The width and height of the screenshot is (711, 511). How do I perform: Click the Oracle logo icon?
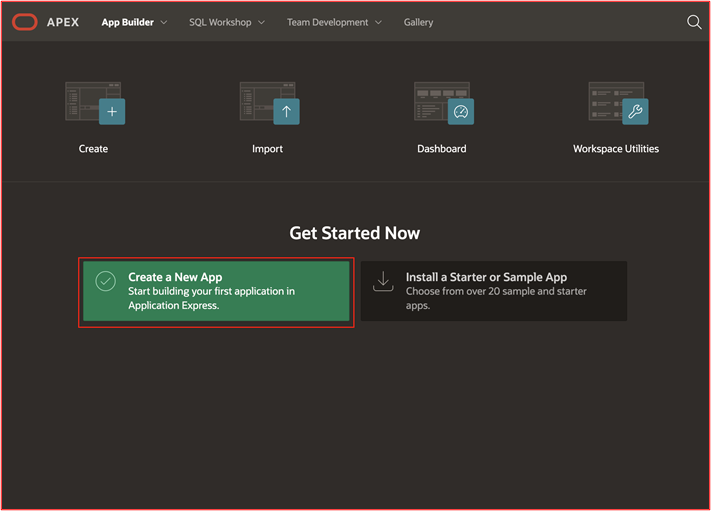(24, 22)
